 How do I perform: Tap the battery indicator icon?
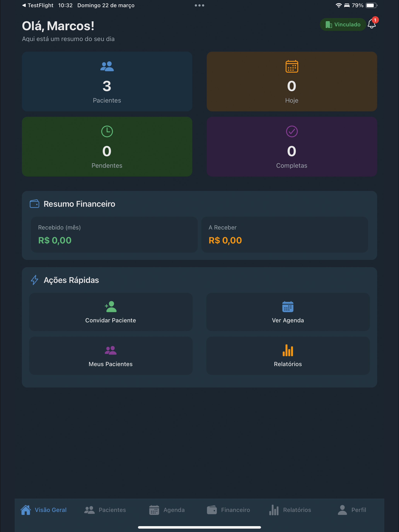(371, 5)
